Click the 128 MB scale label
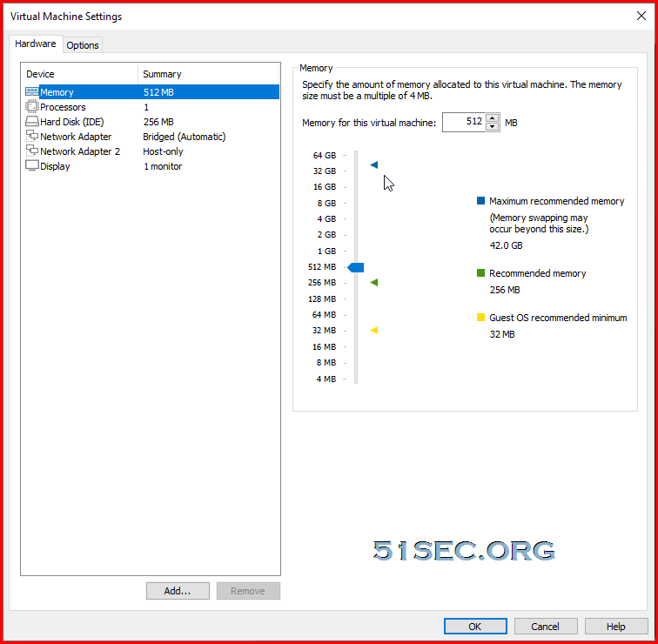Viewport: 658px width, 644px height. click(x=322, y=299)
